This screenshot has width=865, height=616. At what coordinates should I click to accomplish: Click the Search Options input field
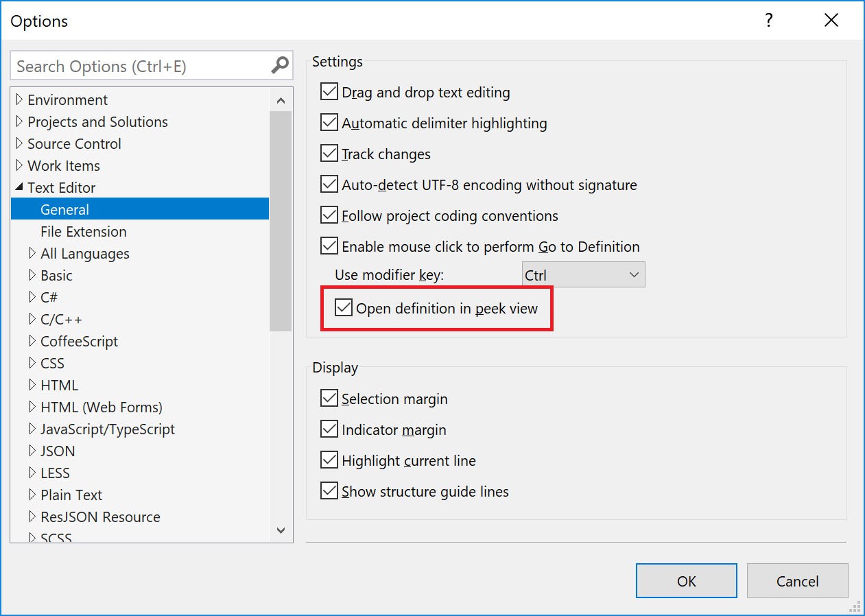tap(137, 65)
